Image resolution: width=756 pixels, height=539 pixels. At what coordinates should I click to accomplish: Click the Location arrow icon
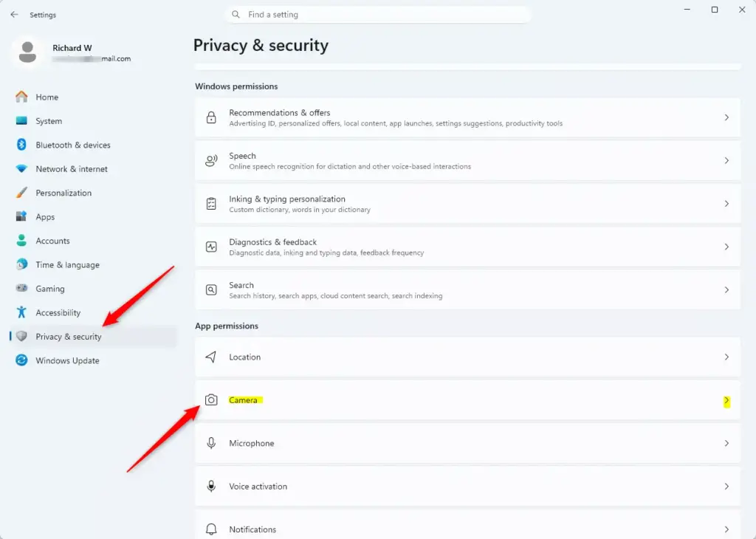point(211,357)
